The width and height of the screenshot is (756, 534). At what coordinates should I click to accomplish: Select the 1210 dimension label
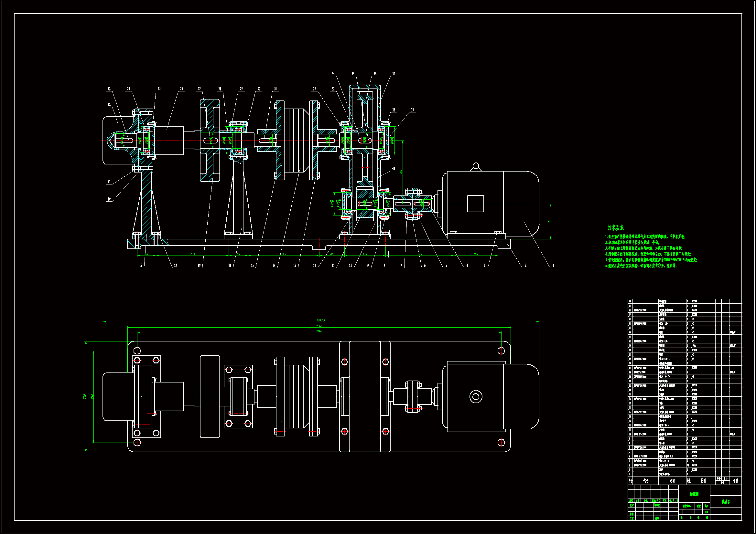click(x=319, y=326)
